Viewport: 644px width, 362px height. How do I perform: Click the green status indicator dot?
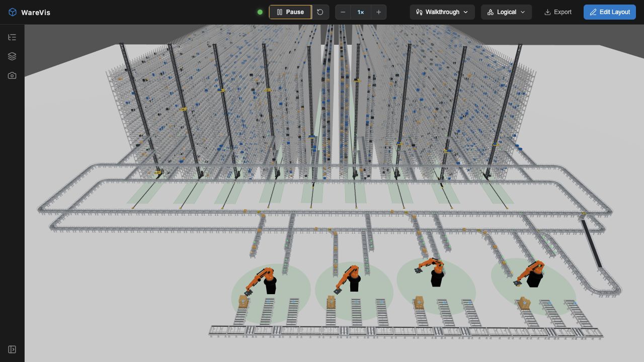point(260,12)
